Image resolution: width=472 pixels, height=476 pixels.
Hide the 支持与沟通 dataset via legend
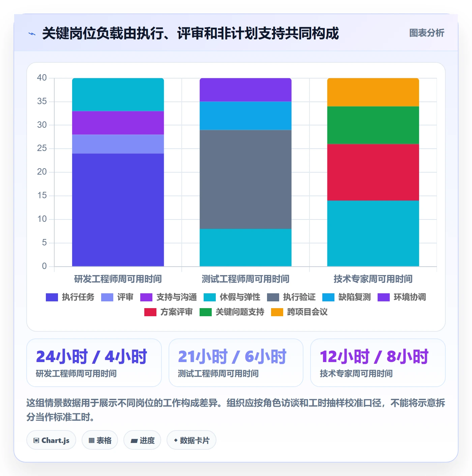coord(169,297)
